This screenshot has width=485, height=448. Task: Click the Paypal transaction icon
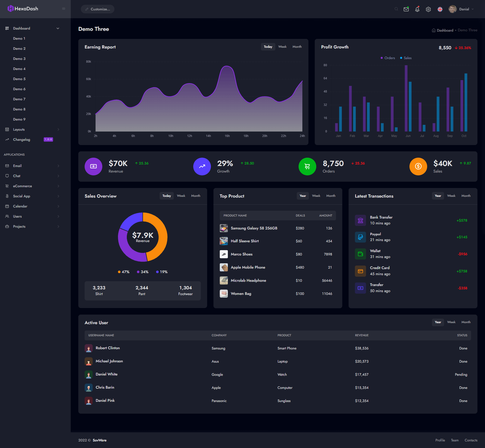click(360, 237)
